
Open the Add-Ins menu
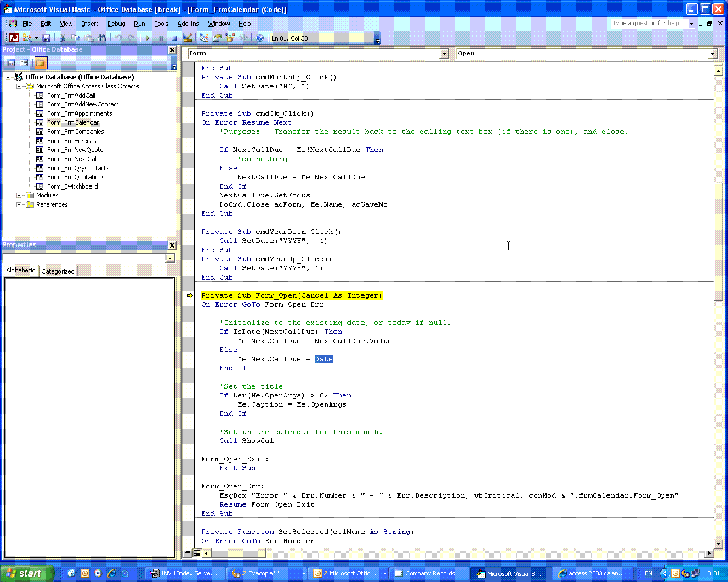coord(188,23)
